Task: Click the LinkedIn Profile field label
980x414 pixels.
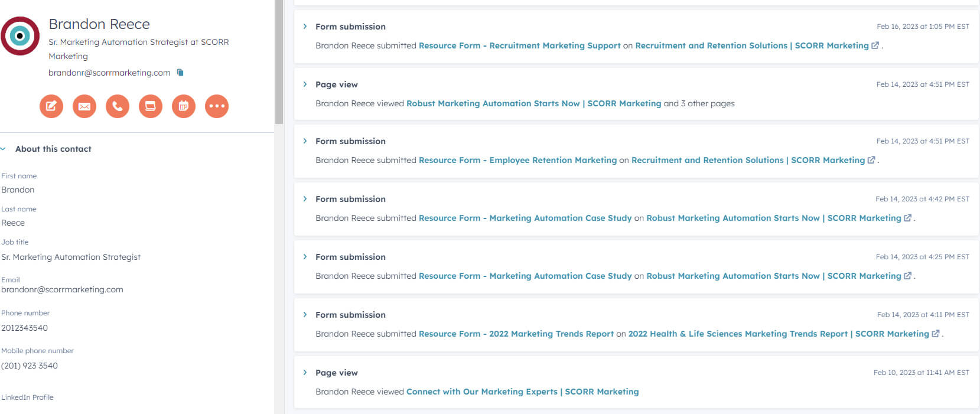Action: [x=27, y=397]
